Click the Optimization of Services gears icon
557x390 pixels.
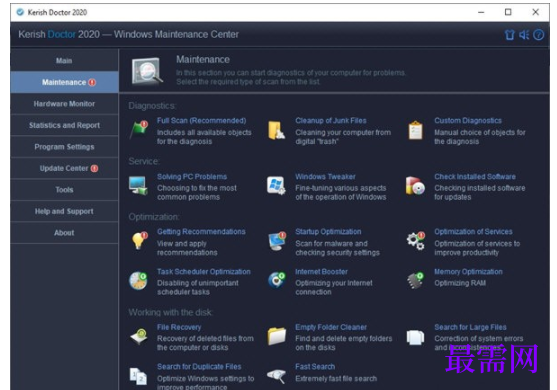tap(416, 241)
